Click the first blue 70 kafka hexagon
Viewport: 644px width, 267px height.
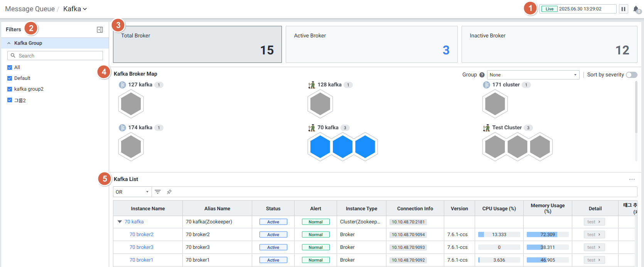320,147
